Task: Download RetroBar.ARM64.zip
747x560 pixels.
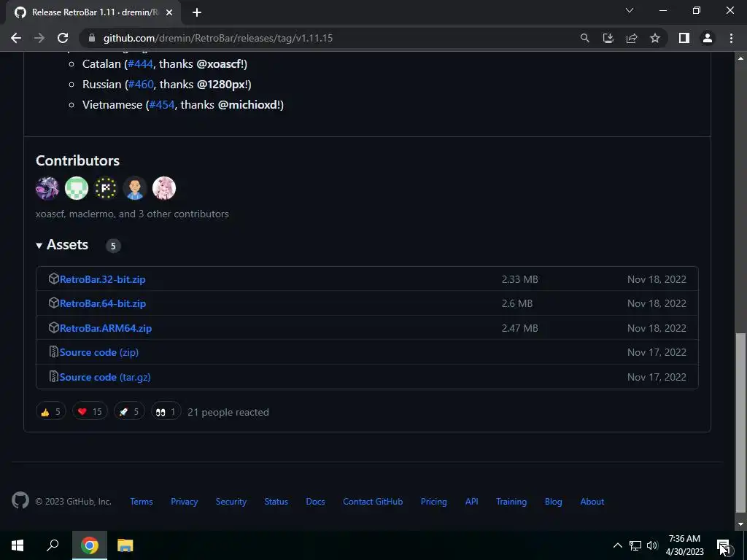Action: coord(106,329)
